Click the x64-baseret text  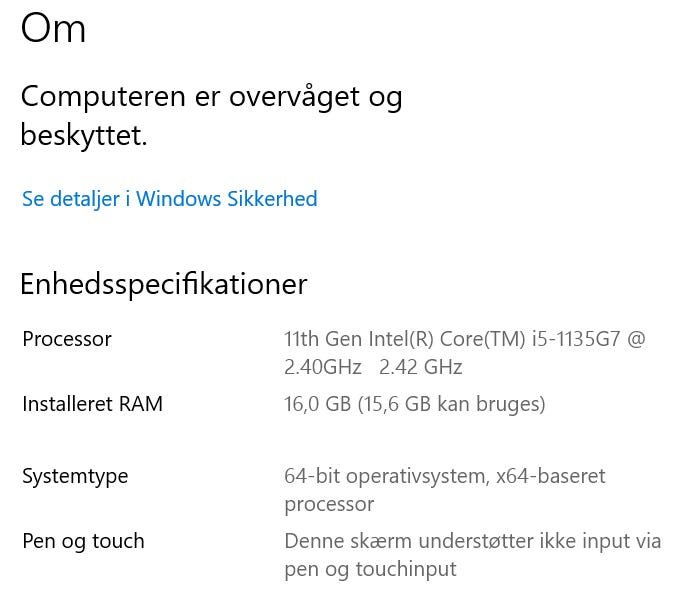(x=551, y=476)
